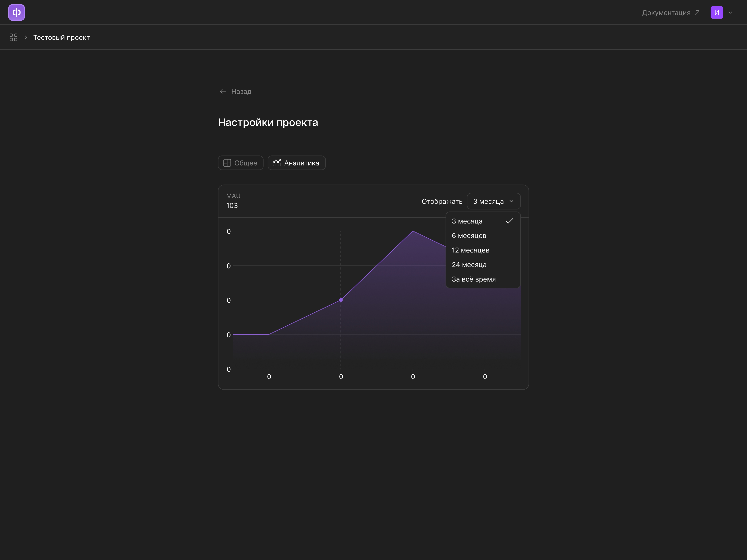Expand the user account menu chevron
The height and width of the screenshot is (560, 747).
[x=730, y=13]
